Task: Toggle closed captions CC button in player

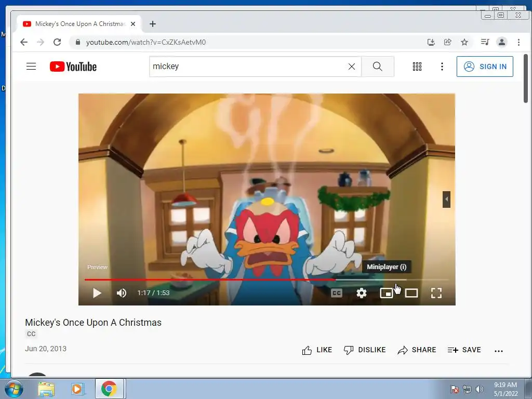Action: coord(336,293)
